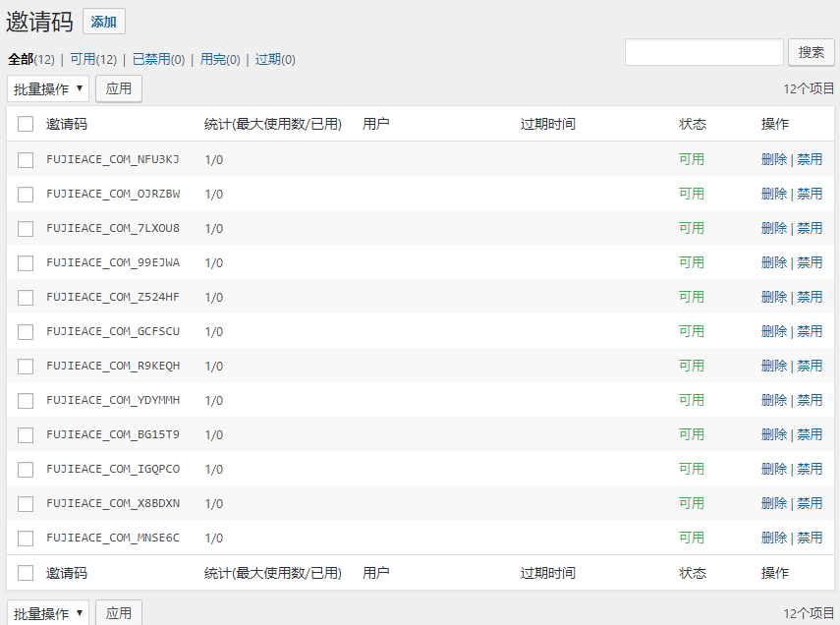Click 删除 for FUJIEACE_COM_OJRZBW
Viewport: 840px width, 625px height.
coord(774,194)
